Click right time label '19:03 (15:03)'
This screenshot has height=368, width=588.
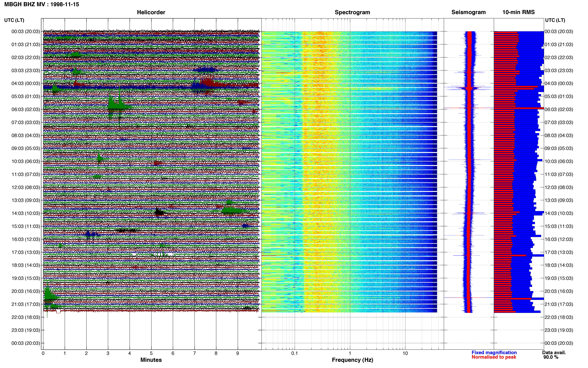pos(559,278)
